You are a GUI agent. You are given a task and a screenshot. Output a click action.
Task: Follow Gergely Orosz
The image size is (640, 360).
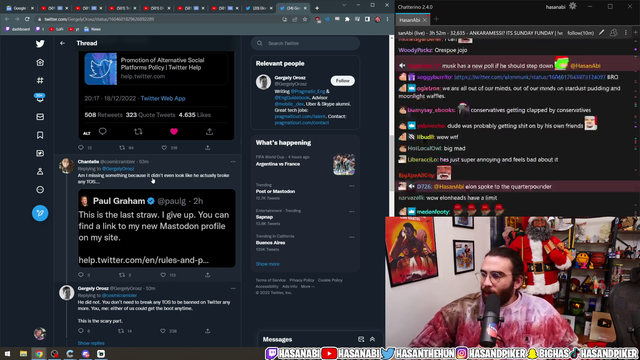point(342,81)
